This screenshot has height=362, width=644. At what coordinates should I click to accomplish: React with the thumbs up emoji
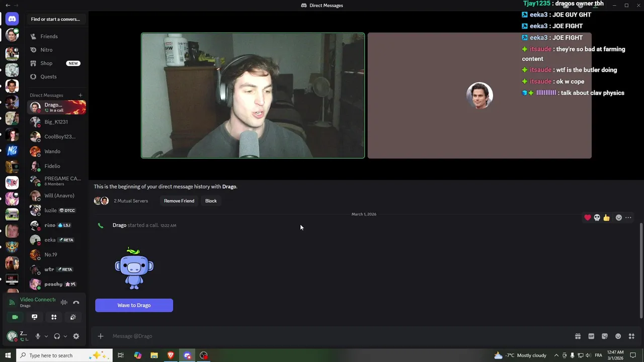click(x=606, y=218)
